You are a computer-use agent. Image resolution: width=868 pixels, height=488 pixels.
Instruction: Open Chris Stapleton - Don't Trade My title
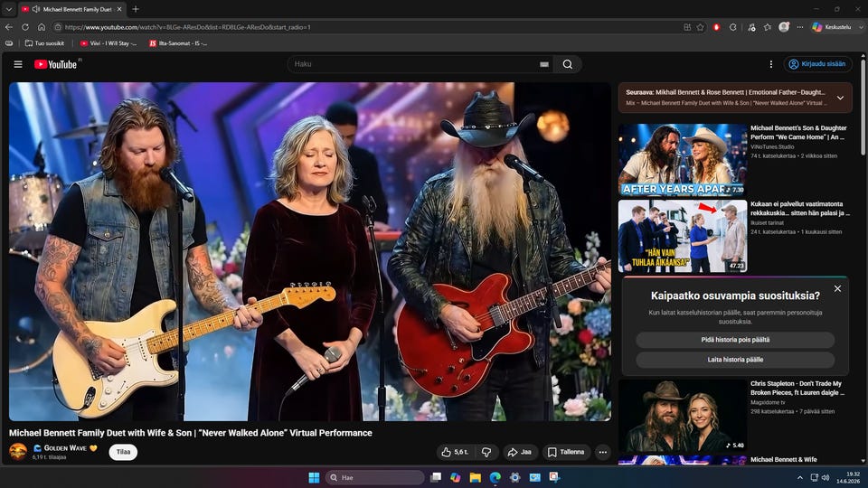797,388
